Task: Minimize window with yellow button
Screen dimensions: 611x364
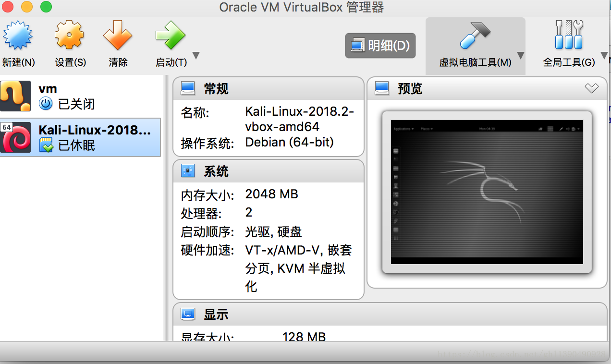Action: click(26, 7)
